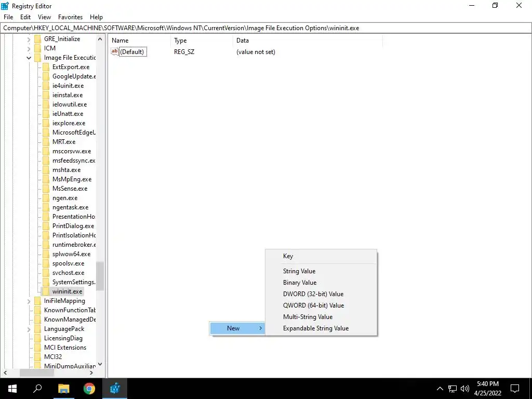Open the notification center

pos(515,389)
